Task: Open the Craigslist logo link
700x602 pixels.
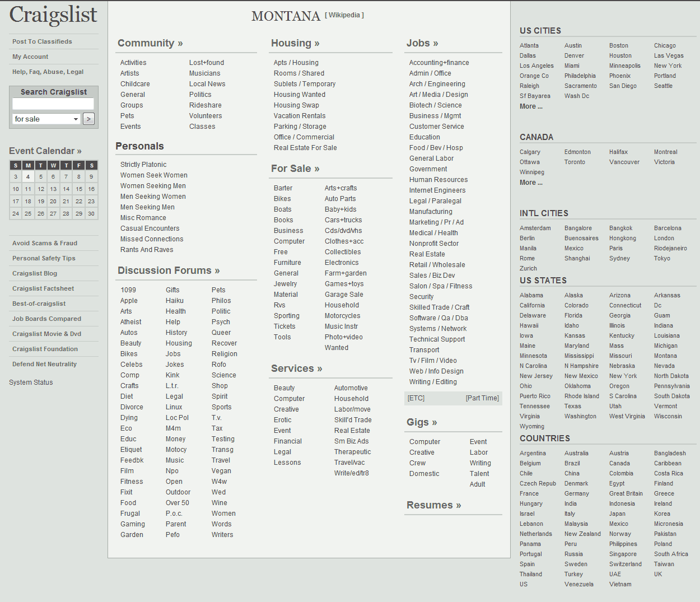Action: tap(53, 15)
